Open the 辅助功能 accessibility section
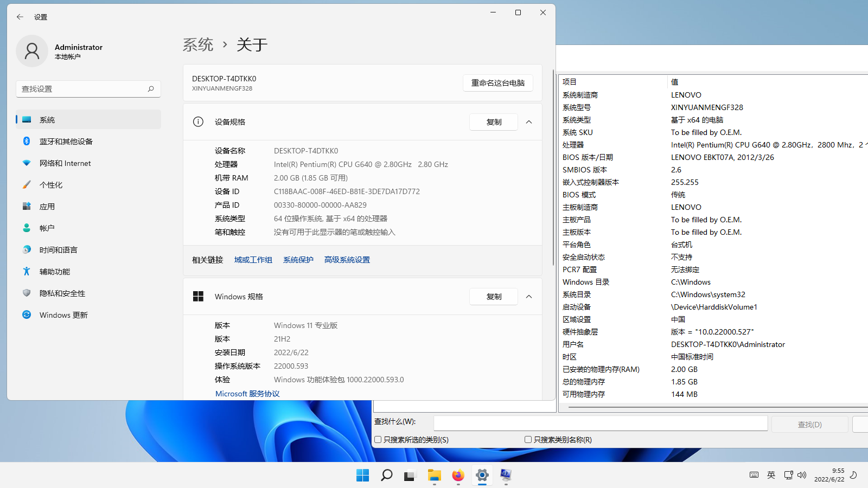This screenshot has height=488, width=868. (55, 271)
